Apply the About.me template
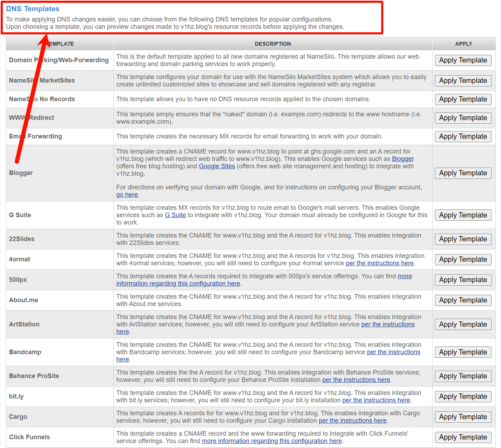The image size is (501, 448). click(463, 300)
